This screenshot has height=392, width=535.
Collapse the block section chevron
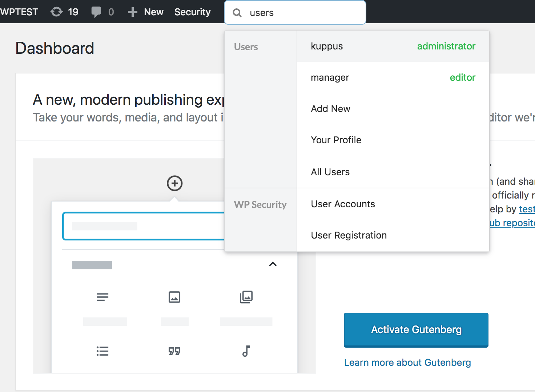[273, 264]
